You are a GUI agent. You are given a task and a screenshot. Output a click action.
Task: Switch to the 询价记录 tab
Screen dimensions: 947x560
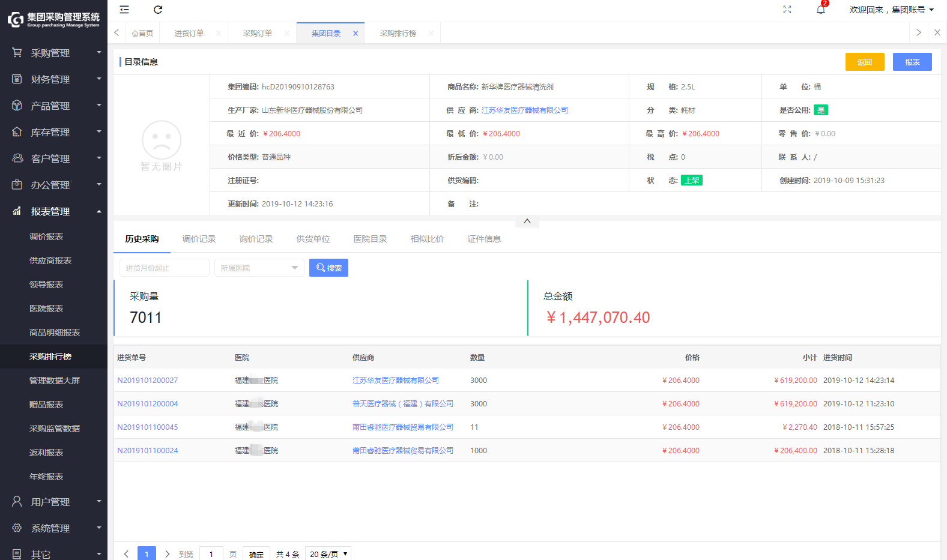coord(256,239)
